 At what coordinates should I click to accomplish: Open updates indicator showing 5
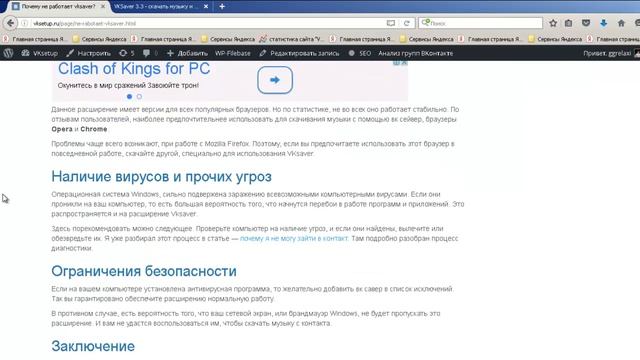tap(127, 53)
